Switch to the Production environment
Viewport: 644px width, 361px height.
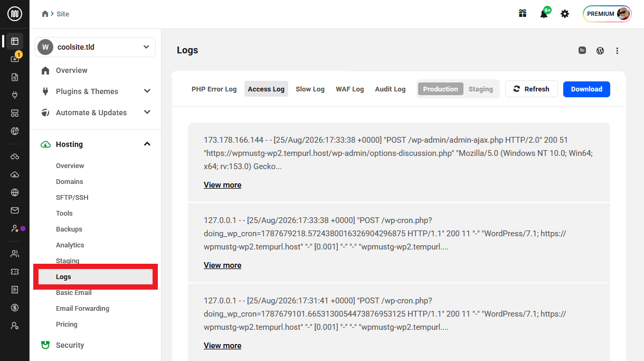(x=440, y=89)
